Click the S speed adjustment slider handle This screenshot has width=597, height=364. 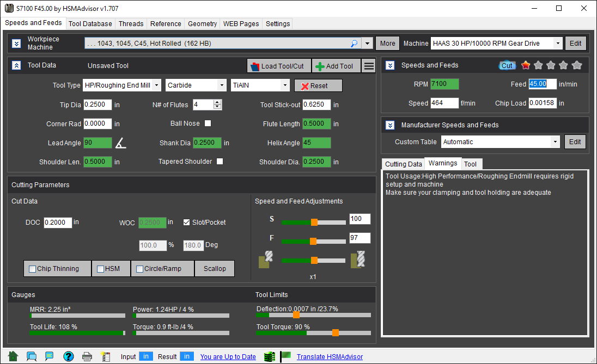point(314,222)
